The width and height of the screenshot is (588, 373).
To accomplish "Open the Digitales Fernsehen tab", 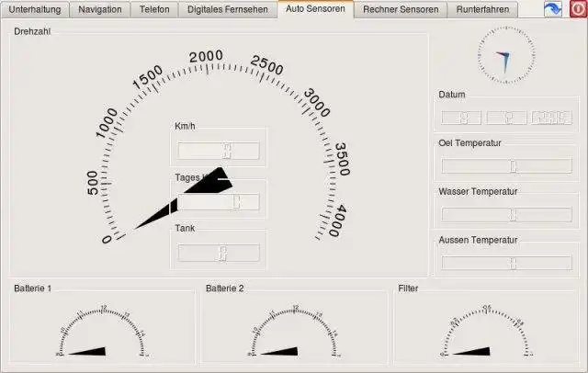I will [x=228, y=9].
